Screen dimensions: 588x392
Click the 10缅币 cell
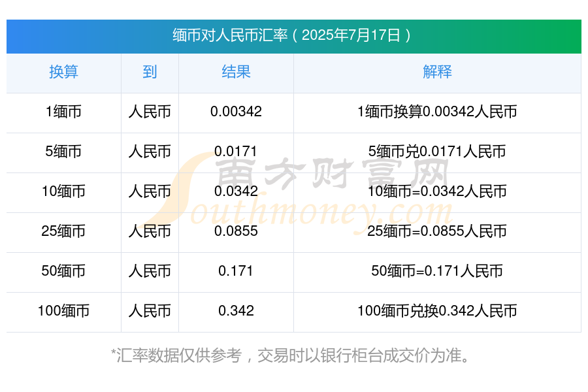[x=64, y=191]
